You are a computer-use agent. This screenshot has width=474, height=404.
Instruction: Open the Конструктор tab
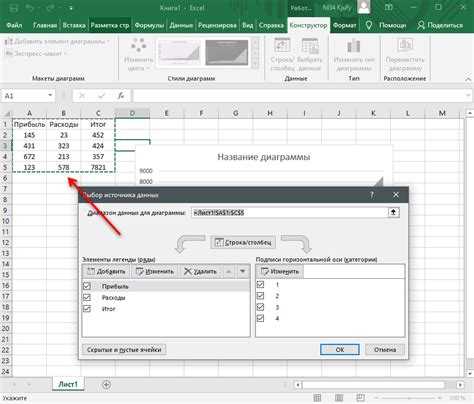tap(308, 25)
